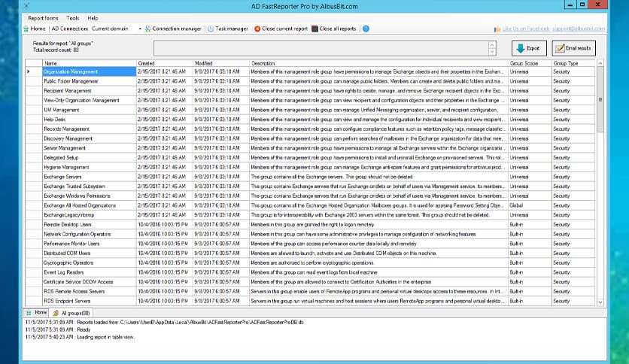Click the Like Us on Facebook link
629x364 pixels.
[522, 29]
